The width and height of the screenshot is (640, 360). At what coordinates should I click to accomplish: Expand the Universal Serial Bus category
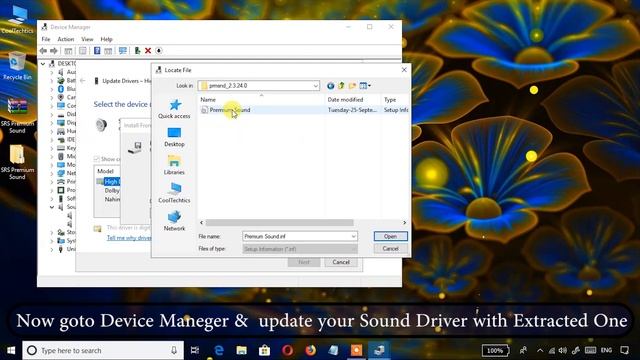pyautogui.click(x=52, y=249)
